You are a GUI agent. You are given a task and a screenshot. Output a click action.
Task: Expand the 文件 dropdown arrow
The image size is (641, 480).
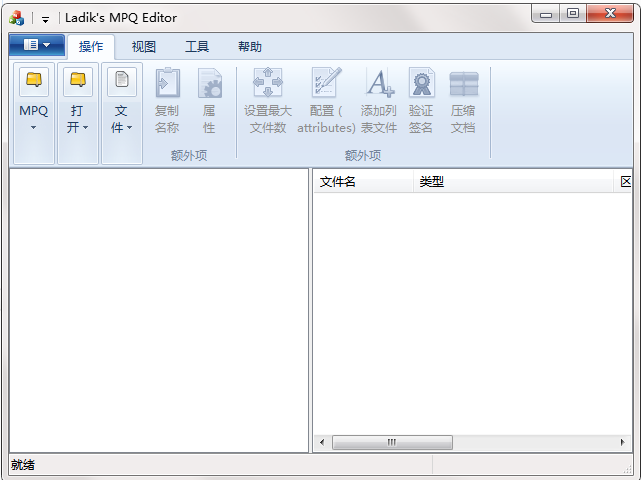tap(129, 128)
